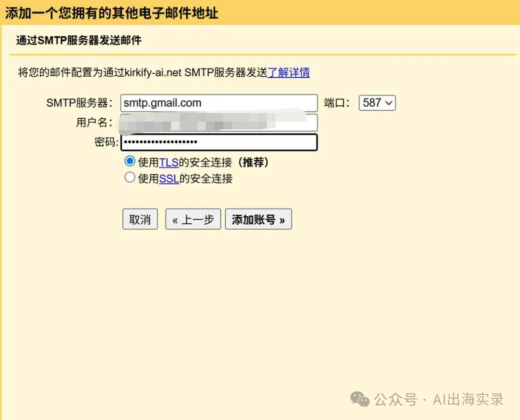Go back using the 上一步 button
520x420 pixels.
tap(193, 219)
